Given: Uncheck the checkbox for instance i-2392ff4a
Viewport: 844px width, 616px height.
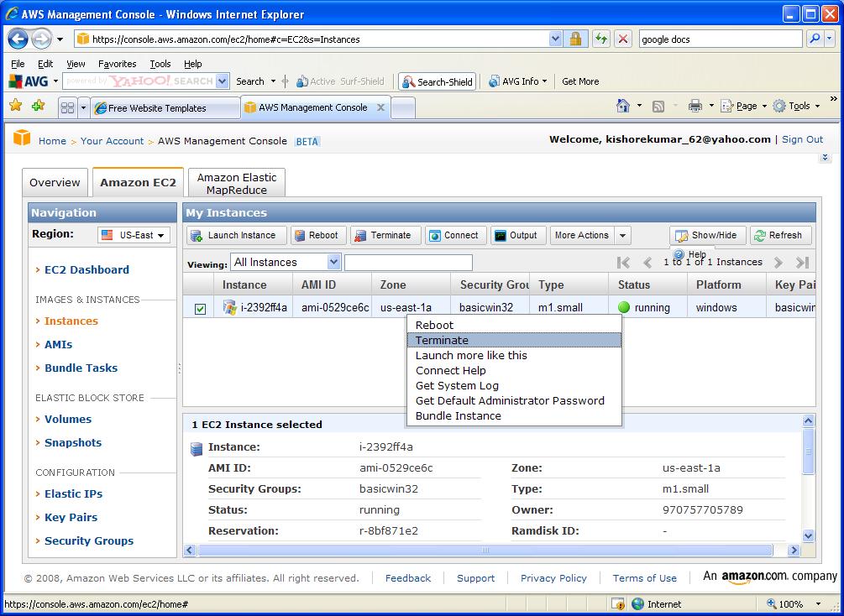Looking at the screenshot, I should (x=200, y=309).
